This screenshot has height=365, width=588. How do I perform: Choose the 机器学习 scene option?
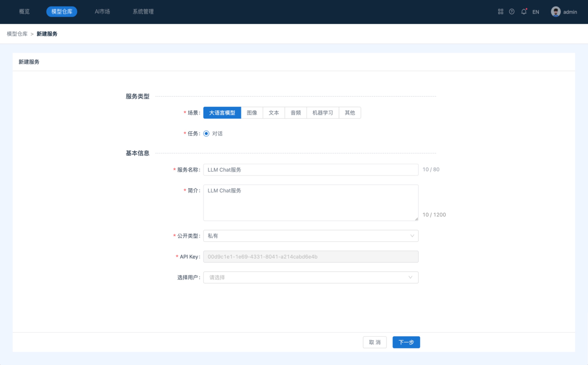322,113
